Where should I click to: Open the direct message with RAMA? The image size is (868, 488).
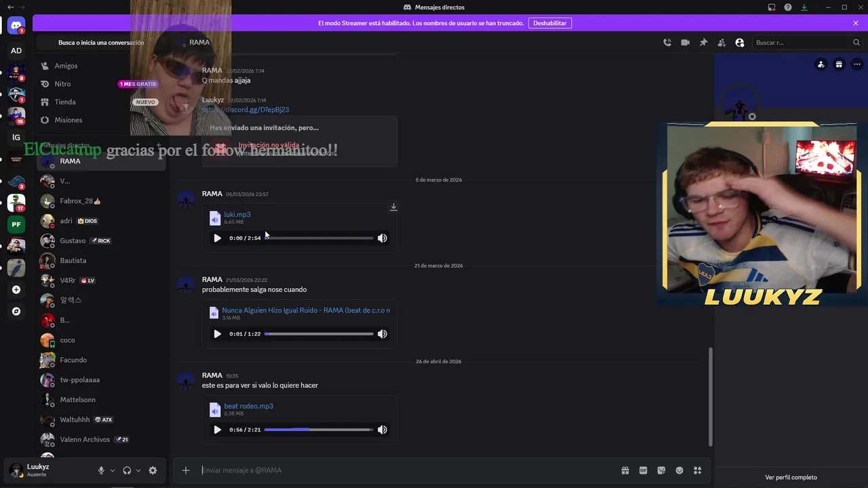pos(102,161)
